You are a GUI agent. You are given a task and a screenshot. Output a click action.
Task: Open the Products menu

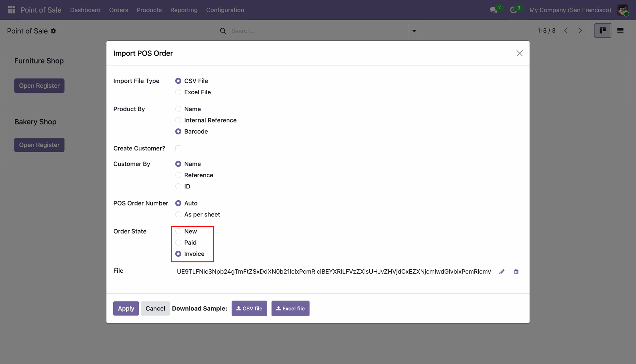coord(149,10)
